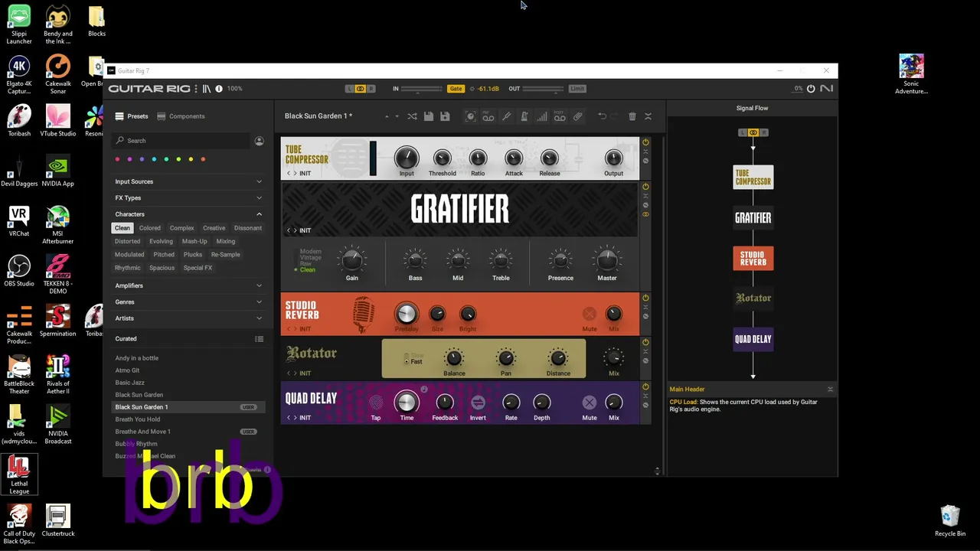Bypass the Tube Compressor with its power button
980x551 pixels.
tap(645, 142)
